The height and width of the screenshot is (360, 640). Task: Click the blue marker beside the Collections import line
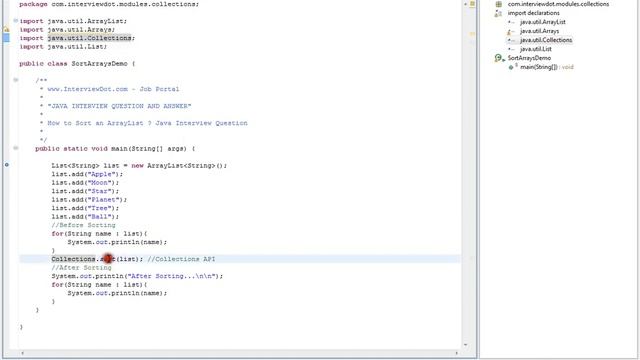[x=6, y=38]
